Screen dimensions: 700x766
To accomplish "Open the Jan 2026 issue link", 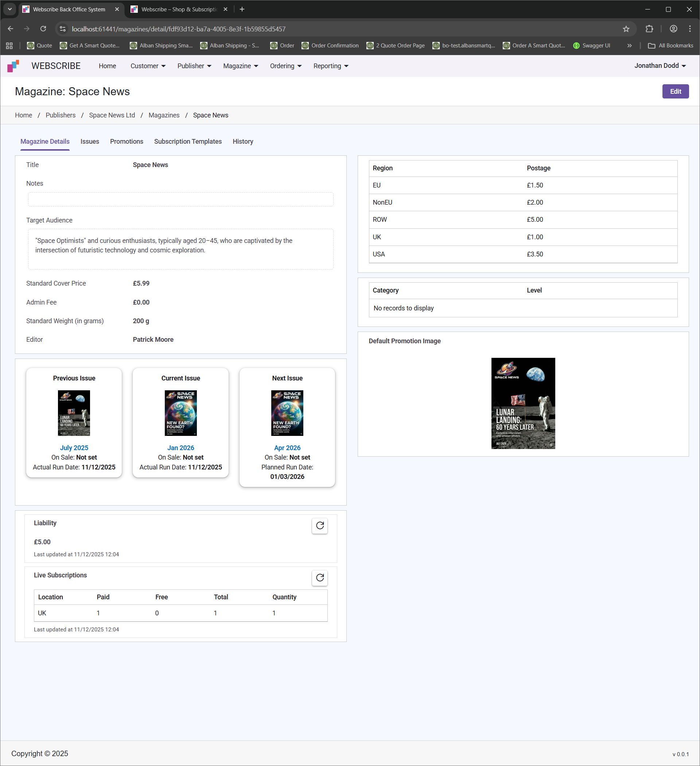I will coord(180,448).
